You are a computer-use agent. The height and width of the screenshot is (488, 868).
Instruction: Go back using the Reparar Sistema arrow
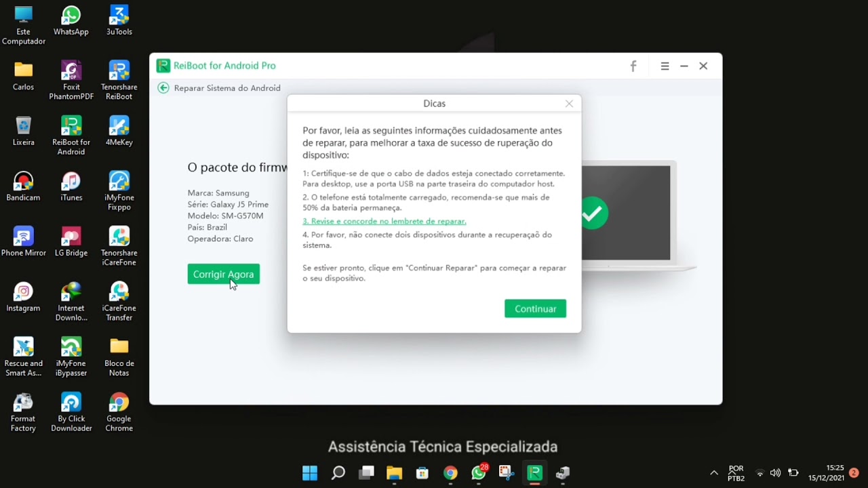[x=163, y=87]
